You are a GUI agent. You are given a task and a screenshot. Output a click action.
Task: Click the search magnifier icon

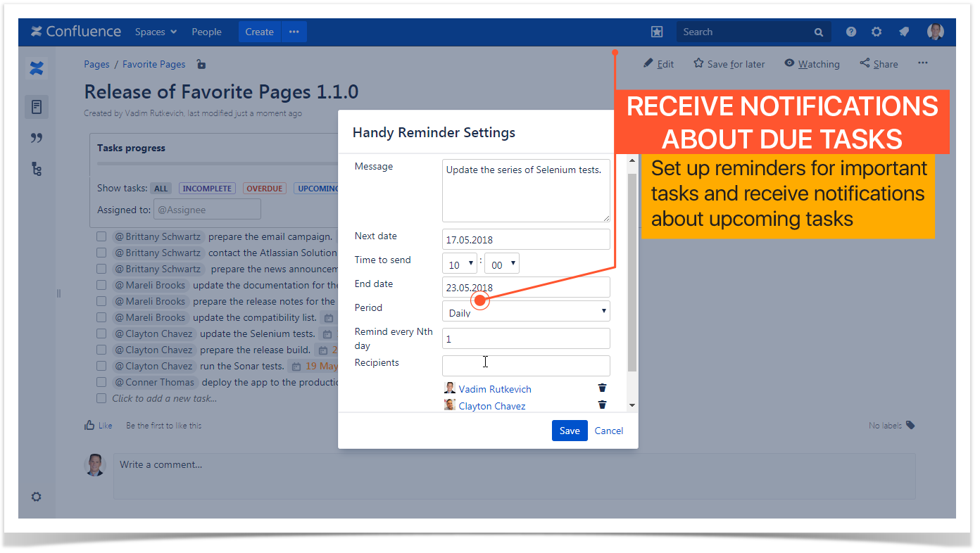tap(819, 32)
